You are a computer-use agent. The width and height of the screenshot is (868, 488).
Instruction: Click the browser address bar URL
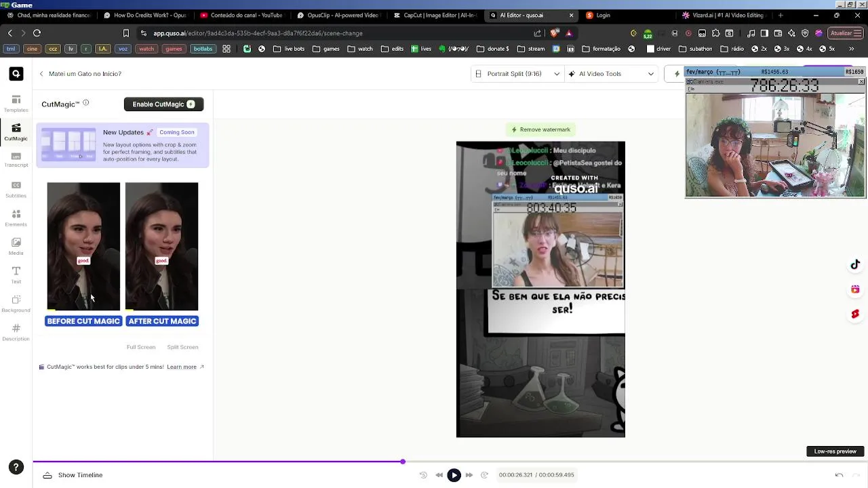click(258, 33)
